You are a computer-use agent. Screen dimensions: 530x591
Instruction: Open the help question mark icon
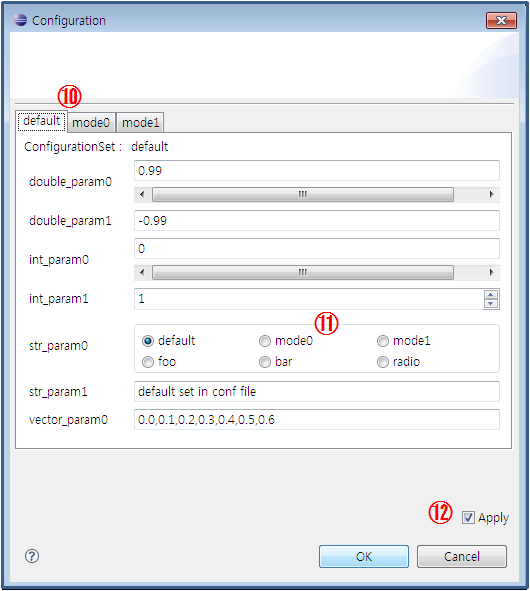pos(32,556)
